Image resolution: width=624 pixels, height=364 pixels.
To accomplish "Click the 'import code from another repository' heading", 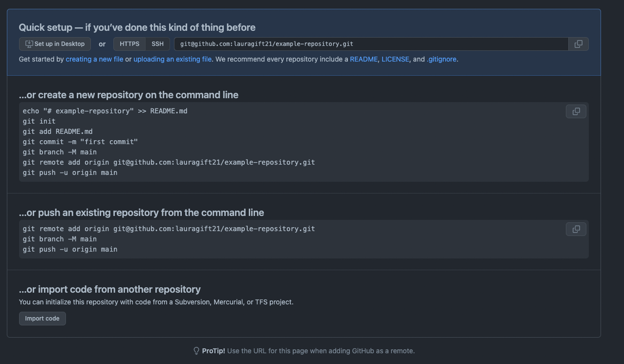I will point(109,289).
